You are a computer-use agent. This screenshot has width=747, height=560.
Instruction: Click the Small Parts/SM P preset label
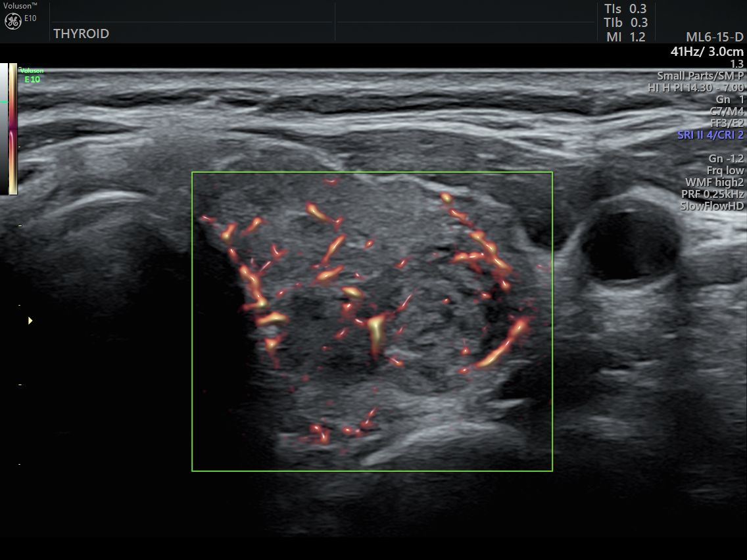pyautogui.click(x=700, y=76)
